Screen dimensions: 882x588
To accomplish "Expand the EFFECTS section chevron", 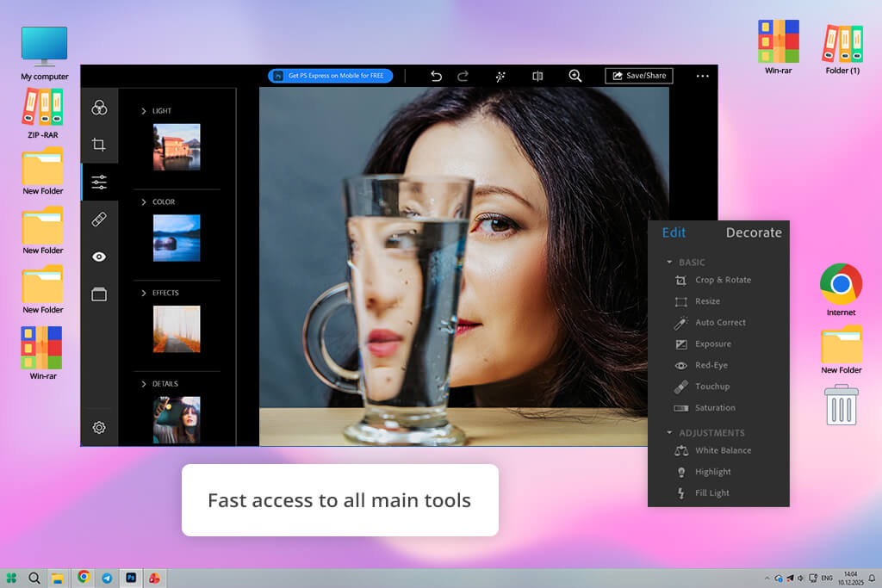I will pos(144,293).
